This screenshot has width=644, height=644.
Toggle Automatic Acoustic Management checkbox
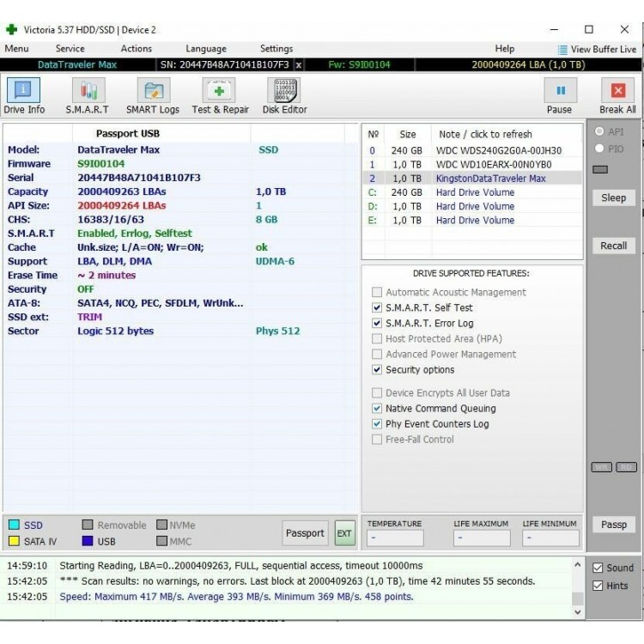[377, 292]
